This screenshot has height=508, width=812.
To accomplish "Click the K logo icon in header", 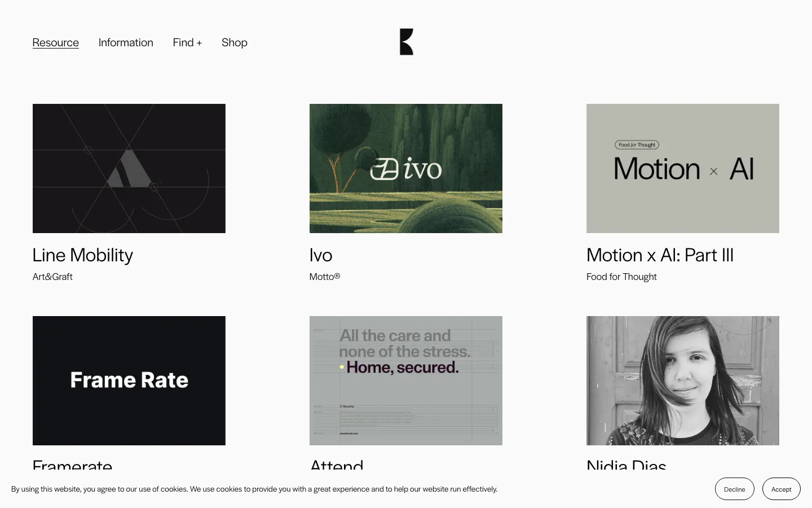I will tap(406, 42).
